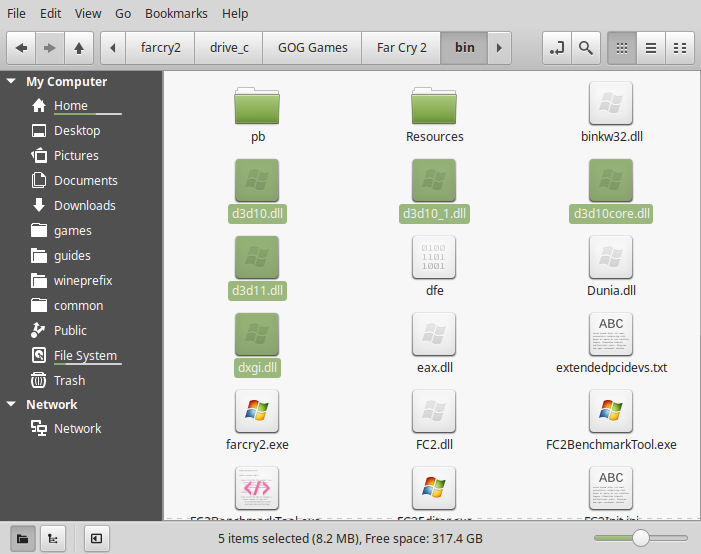This screenshot has height=554, width=701.
Task: Select the eax.dll file icon
Action: point(434,334)
